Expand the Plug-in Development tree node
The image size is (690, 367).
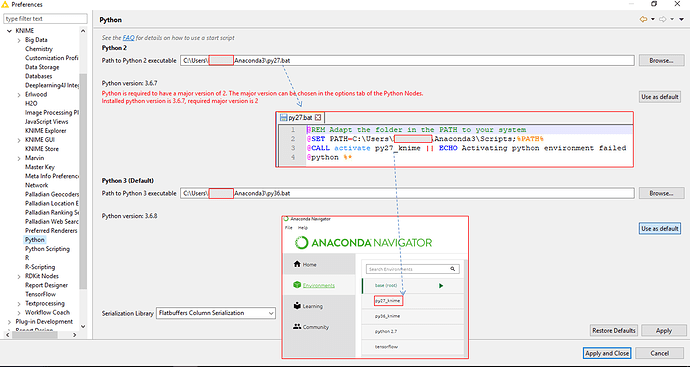click(9, 322)
